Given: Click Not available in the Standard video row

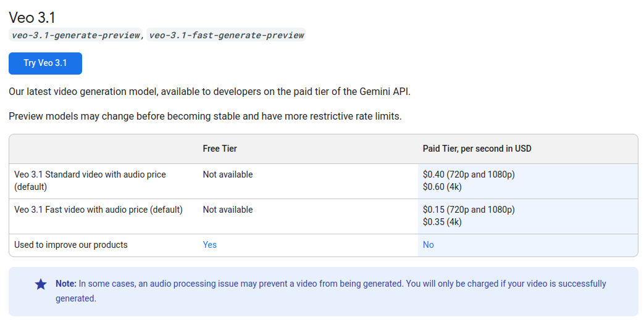Looking at the screenshot, I should coord(228,174).
